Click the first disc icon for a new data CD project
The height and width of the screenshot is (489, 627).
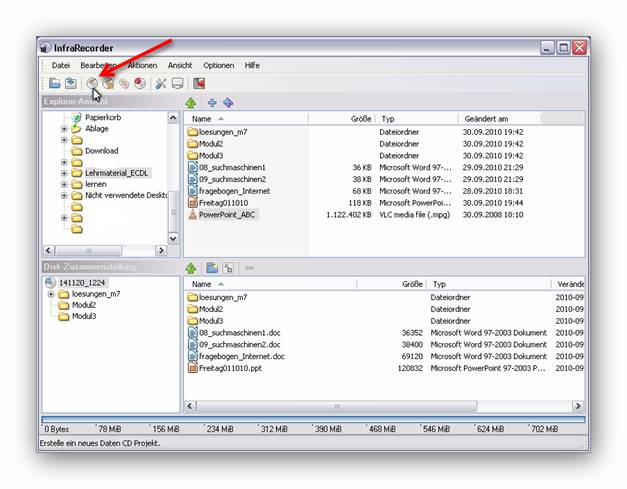(92, 83)
